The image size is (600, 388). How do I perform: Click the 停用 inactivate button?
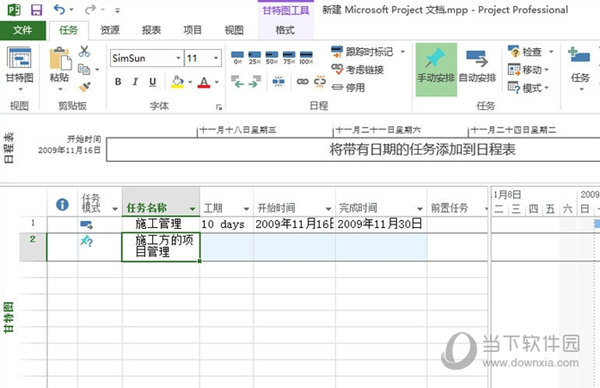point(348,88)
